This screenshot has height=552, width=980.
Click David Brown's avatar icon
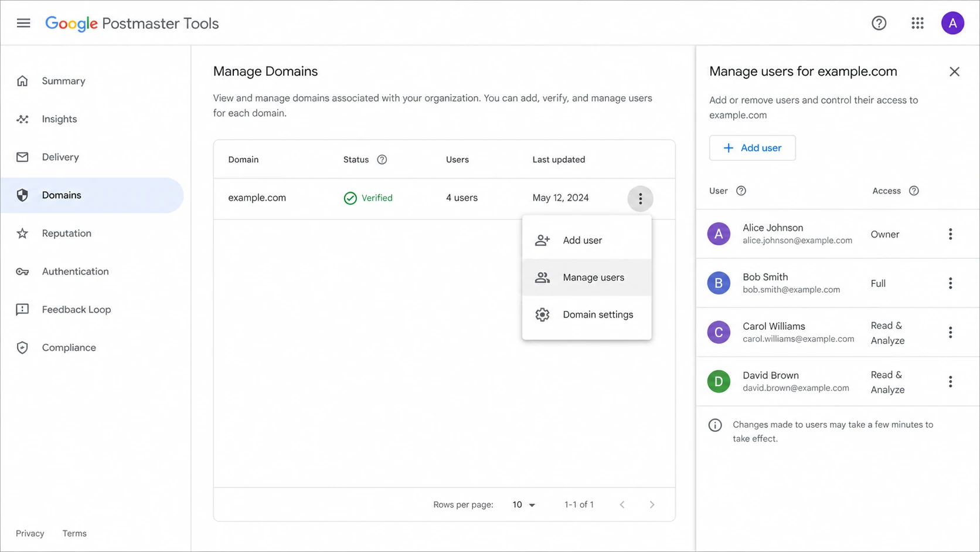pyautogui.click(x=719, y=382)
